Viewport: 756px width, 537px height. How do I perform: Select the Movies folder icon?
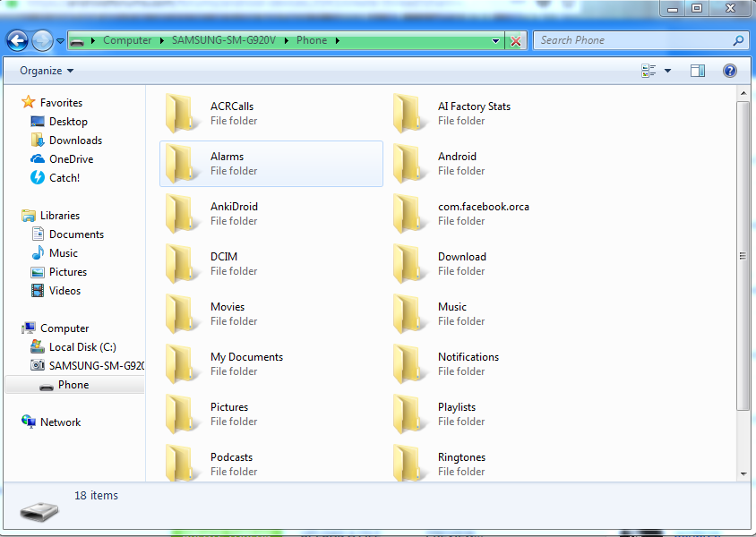pyautogui.click(x=181, y=314)
